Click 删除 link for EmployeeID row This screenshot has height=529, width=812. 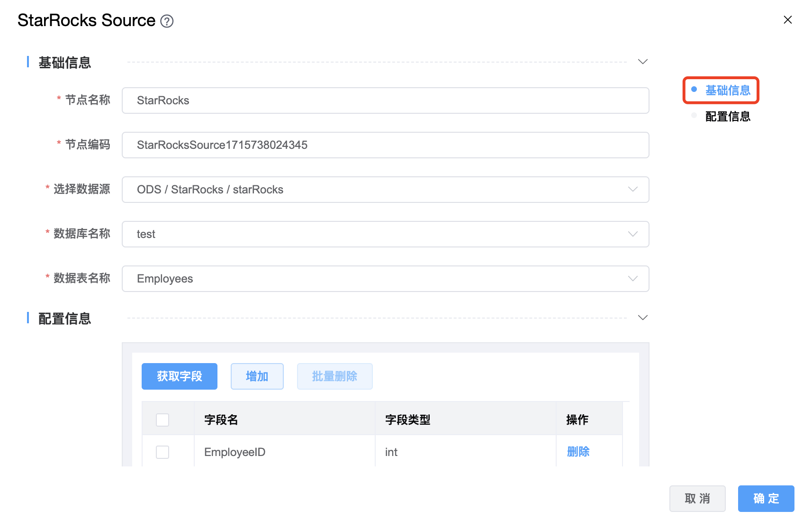pyautogui.click(x=578, y=452)
